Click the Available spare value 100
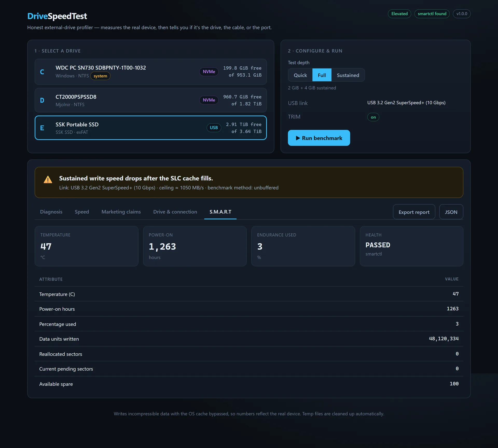The image size is (498, 448). [x=454, y=384]
